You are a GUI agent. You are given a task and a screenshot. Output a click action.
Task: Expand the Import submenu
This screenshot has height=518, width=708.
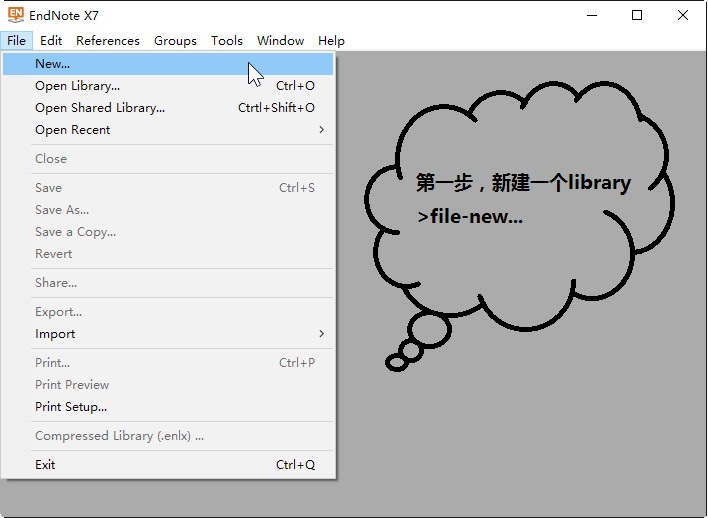tap(168, 334)
